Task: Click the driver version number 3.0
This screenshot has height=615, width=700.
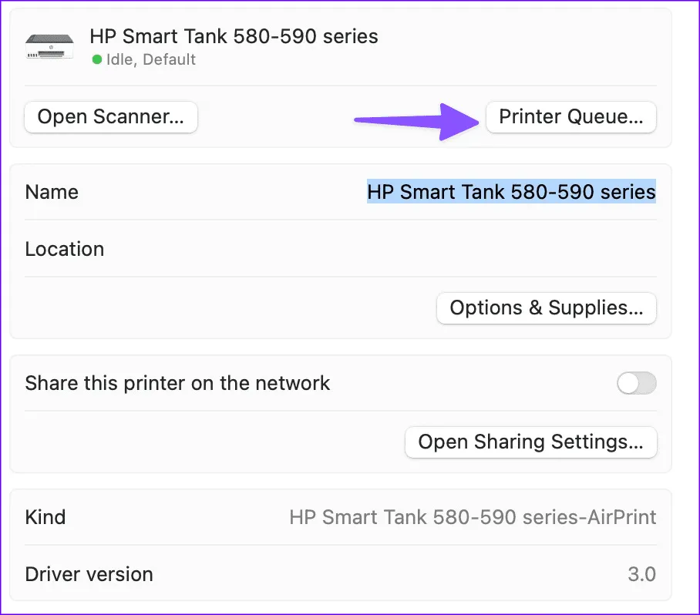Action: pos(641,574)
